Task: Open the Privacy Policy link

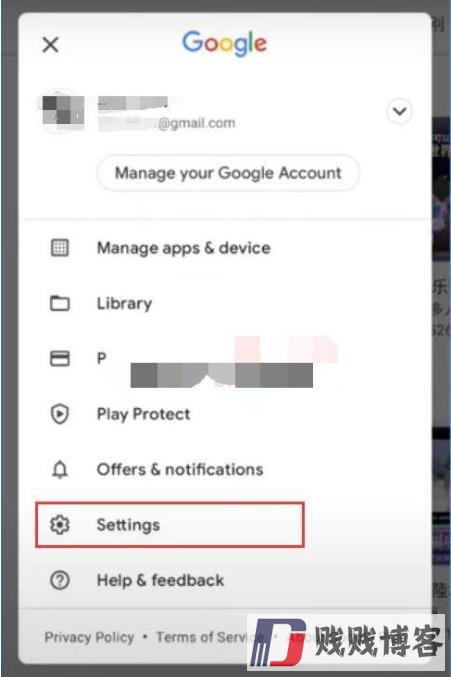Action: pos(89,637)
